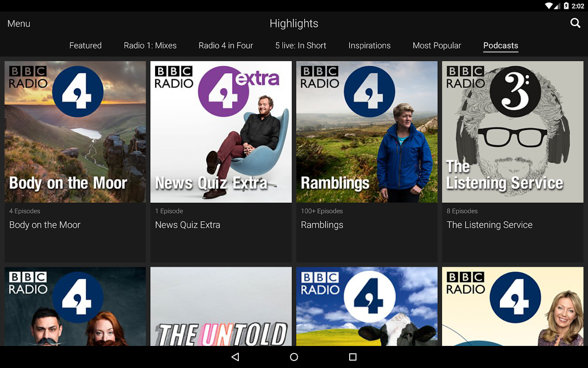The height and width of the screenshot is (368, 588).
Task: Open the Body on the Moor artwork
Action: 75,132
